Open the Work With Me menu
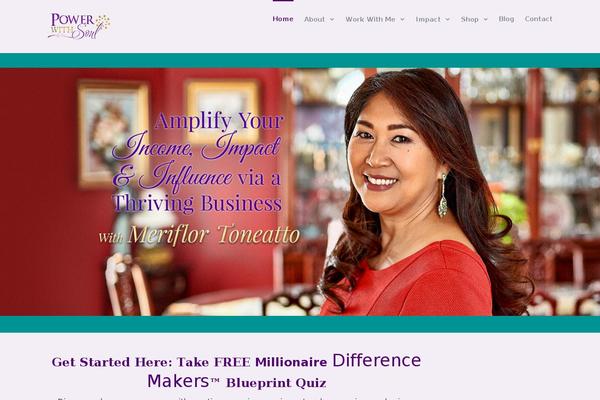 370,19
